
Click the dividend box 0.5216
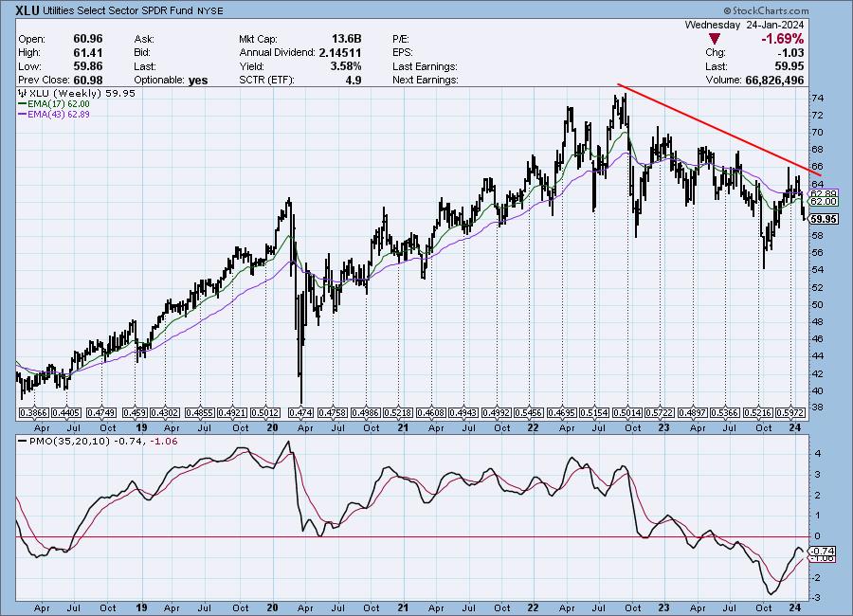click(758, 413)
